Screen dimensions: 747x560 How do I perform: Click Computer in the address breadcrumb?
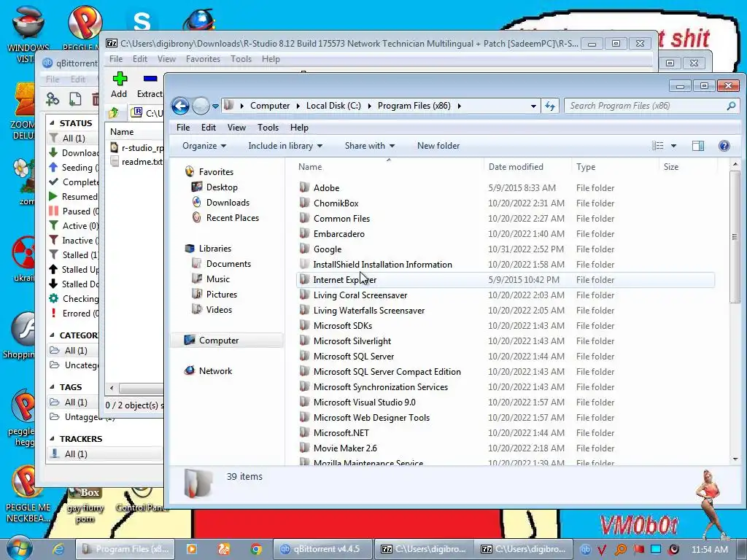coord(270,106)
